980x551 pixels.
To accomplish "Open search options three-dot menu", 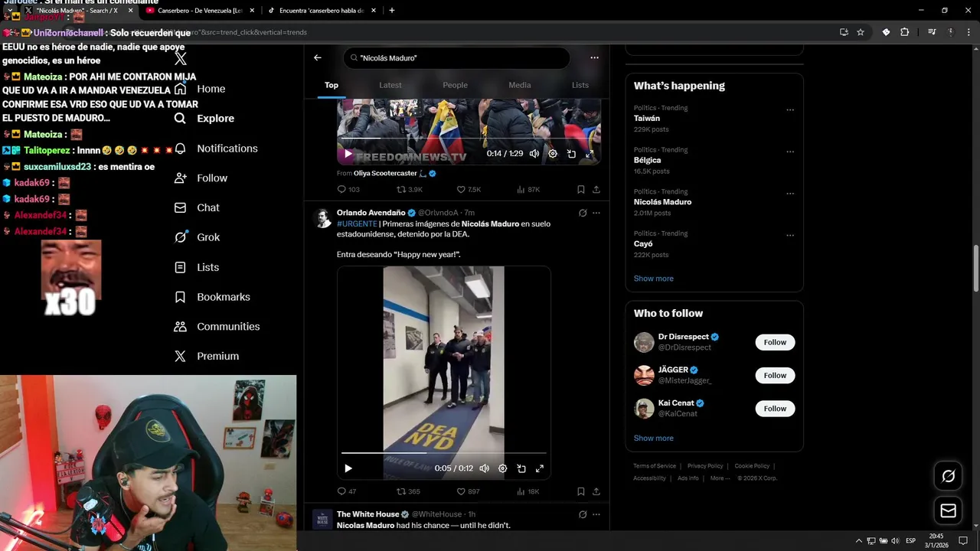I will click(x=594, y=57).
